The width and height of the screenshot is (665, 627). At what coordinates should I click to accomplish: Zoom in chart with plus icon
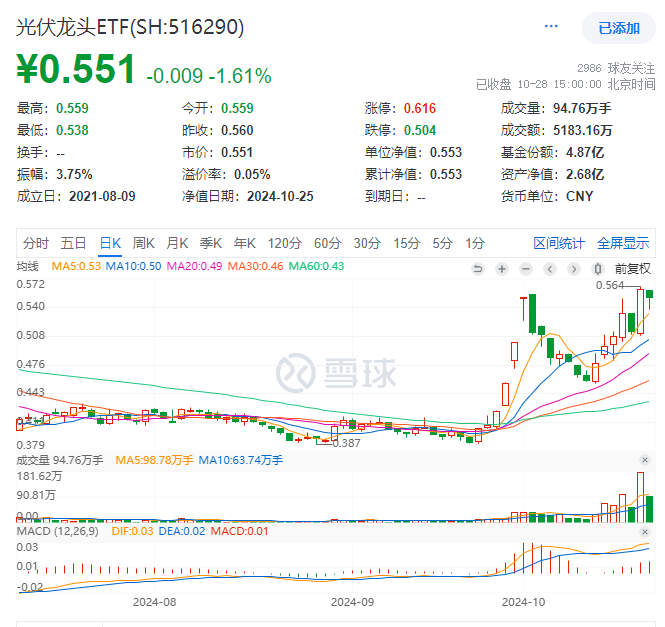coord(502,269)
